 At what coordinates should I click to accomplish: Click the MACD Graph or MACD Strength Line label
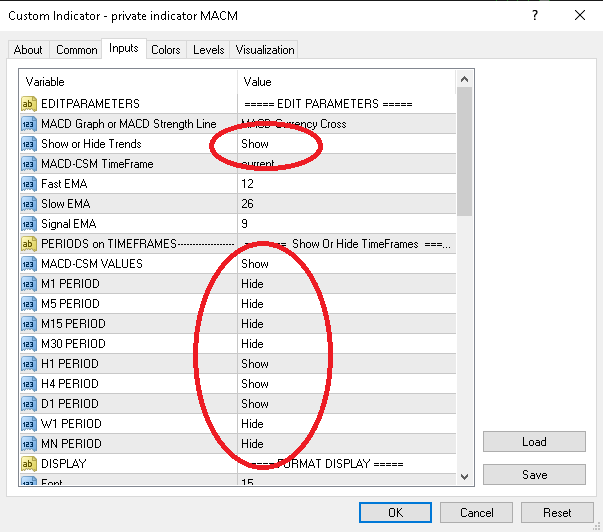(129, 124)
